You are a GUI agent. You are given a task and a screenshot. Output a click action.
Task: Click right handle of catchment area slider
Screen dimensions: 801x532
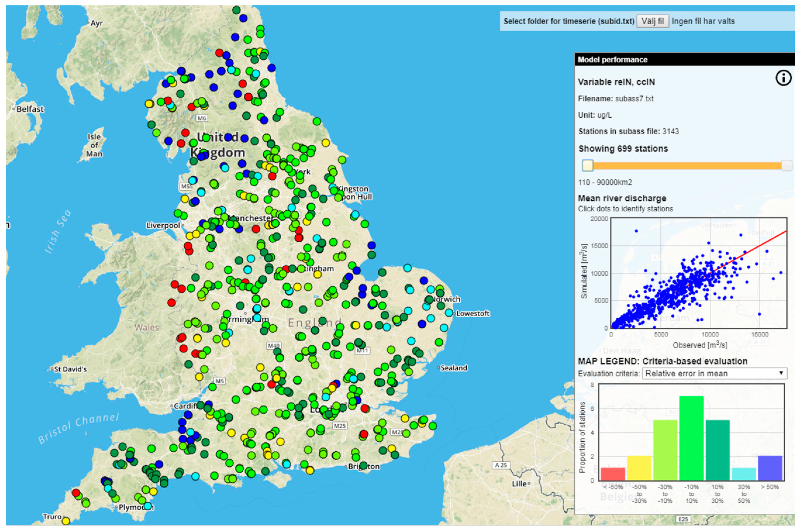point(786,166)
